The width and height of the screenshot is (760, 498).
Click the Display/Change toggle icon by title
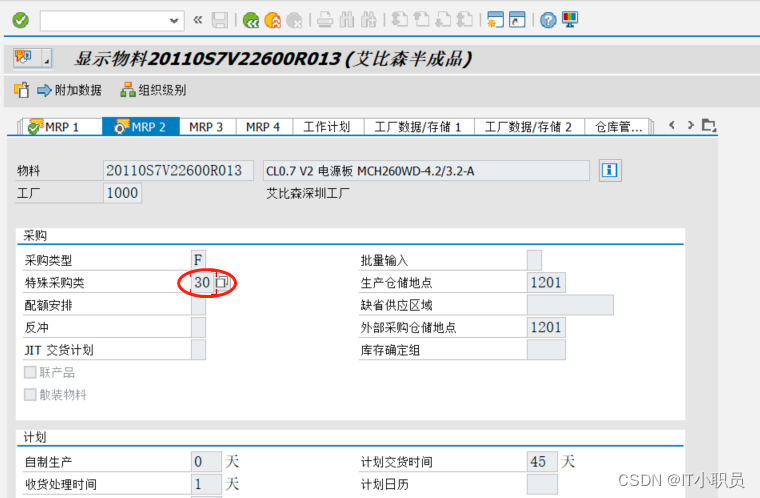pos(24,58)
